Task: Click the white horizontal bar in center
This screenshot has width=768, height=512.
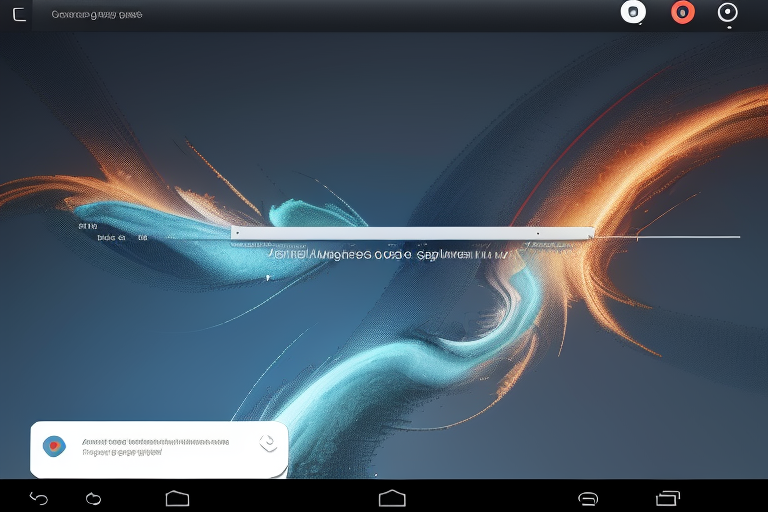Action: (410, 233)
